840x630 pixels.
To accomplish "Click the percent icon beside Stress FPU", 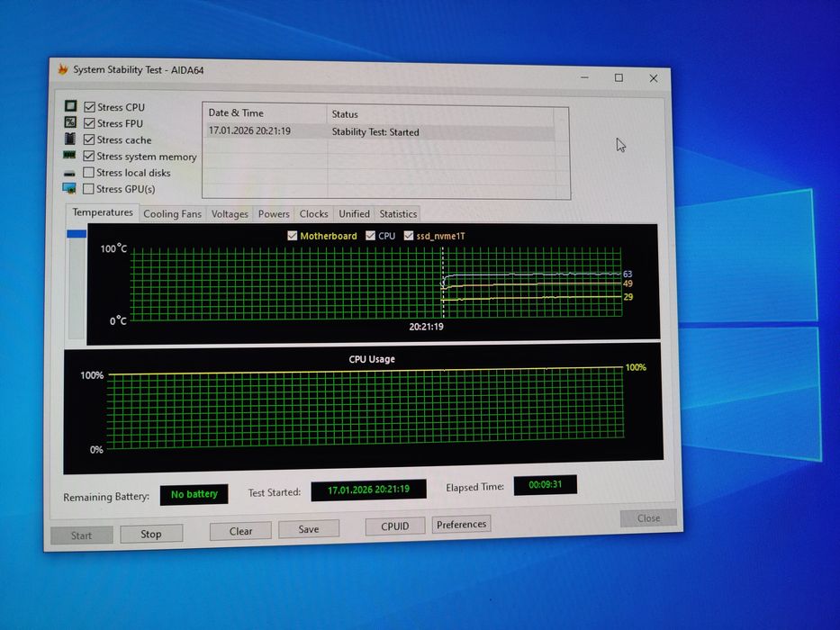I will [x=70, y=122].
